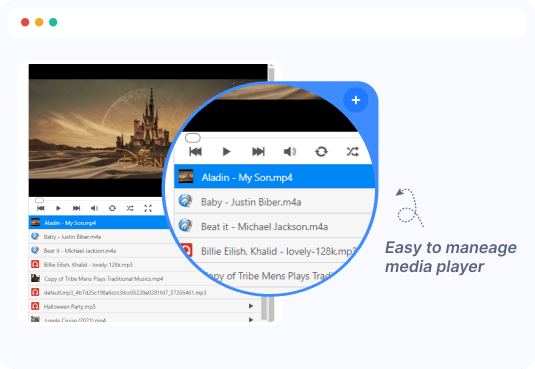The image size is (535, 369).
Task: Click Aladin thumbnail icon in small playlist
Action: (x=35, y=223)
